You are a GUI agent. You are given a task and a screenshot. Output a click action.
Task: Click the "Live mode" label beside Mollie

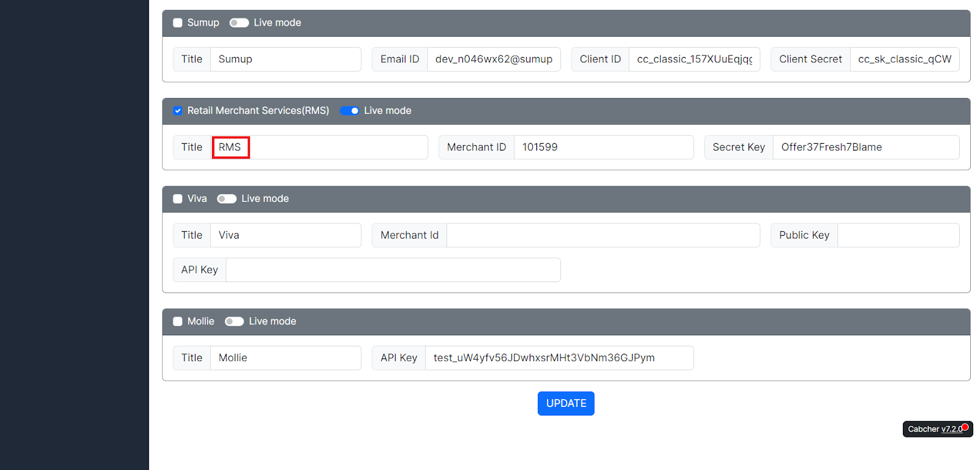pos(273,321)
